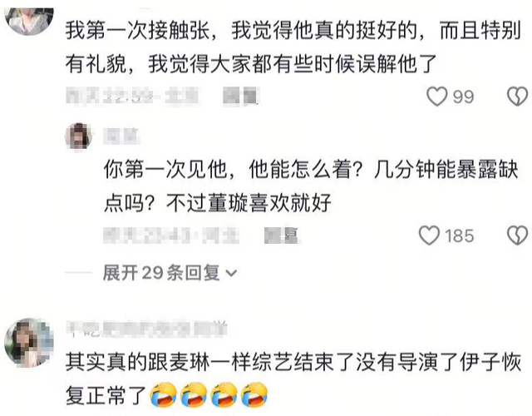Open the reply author's small avatar
This screenshot has height=416, width=532.
78,136
